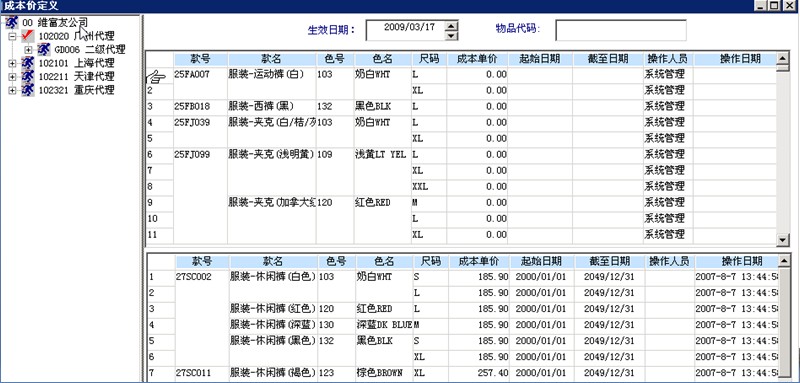
Task: Click the lower grid scrollbar up arrow
Action: point(784,262)
